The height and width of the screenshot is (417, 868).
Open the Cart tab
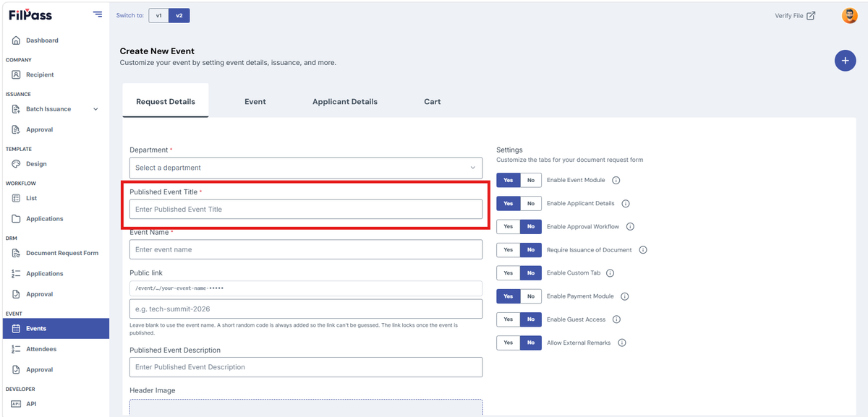tap(433, 102)
